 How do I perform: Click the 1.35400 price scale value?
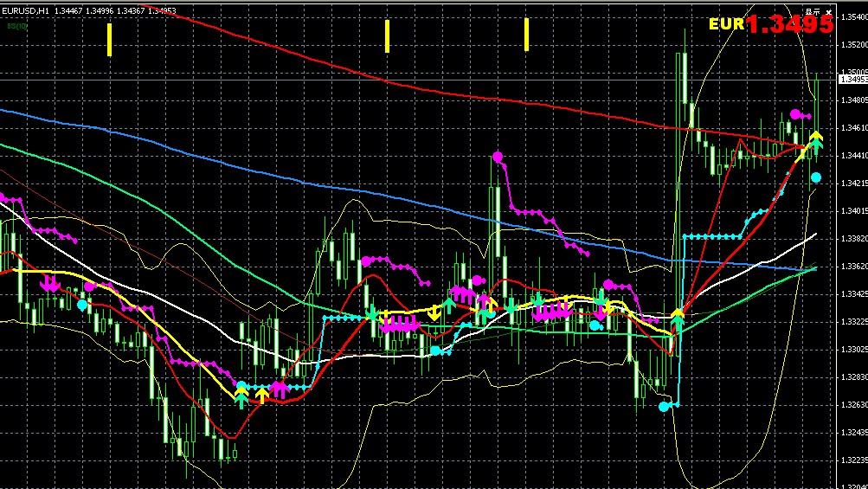pos(854,17)
